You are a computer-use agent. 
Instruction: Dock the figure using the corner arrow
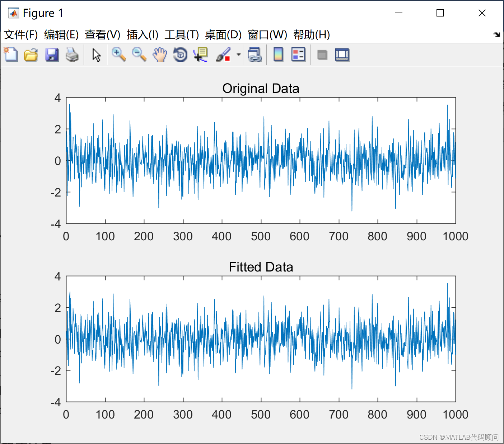coord(497,35)
